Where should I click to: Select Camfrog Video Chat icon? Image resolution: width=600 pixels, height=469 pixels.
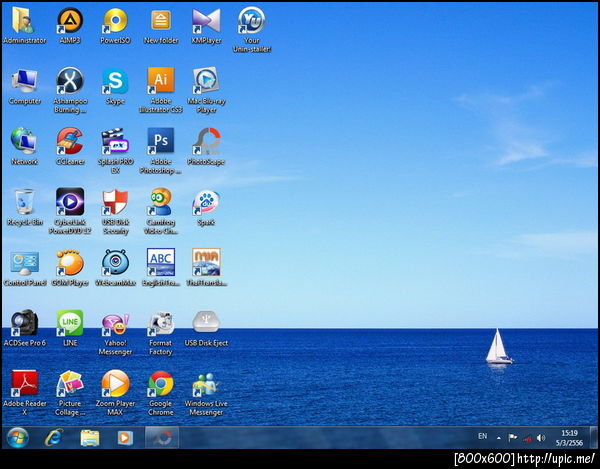161,202
